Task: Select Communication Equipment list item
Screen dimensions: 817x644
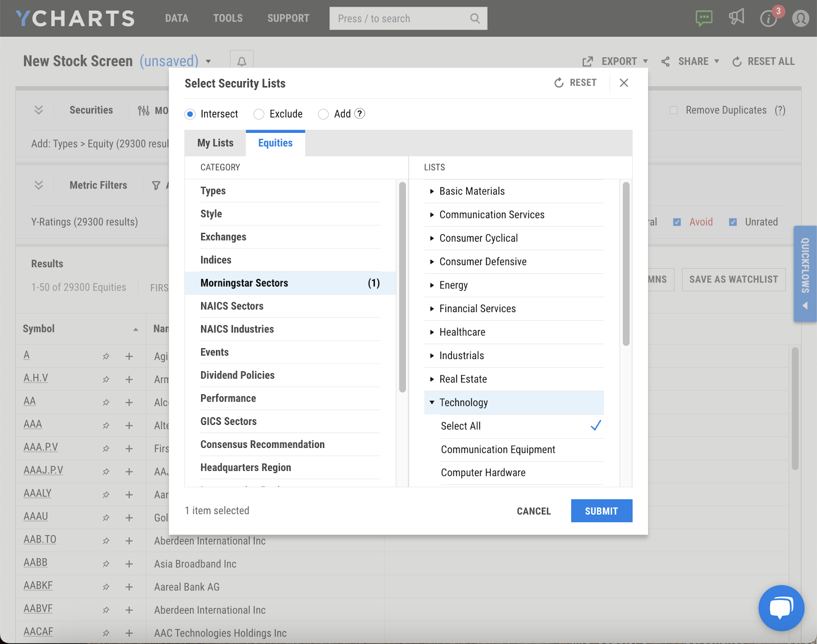Action: point(521,449)
